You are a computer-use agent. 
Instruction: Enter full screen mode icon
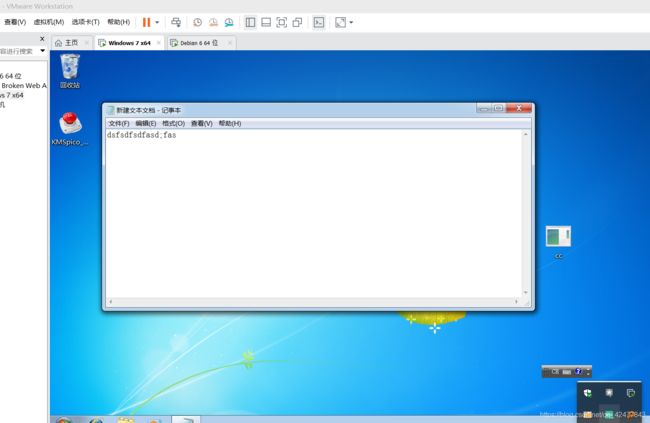click(x=281, y=22)
